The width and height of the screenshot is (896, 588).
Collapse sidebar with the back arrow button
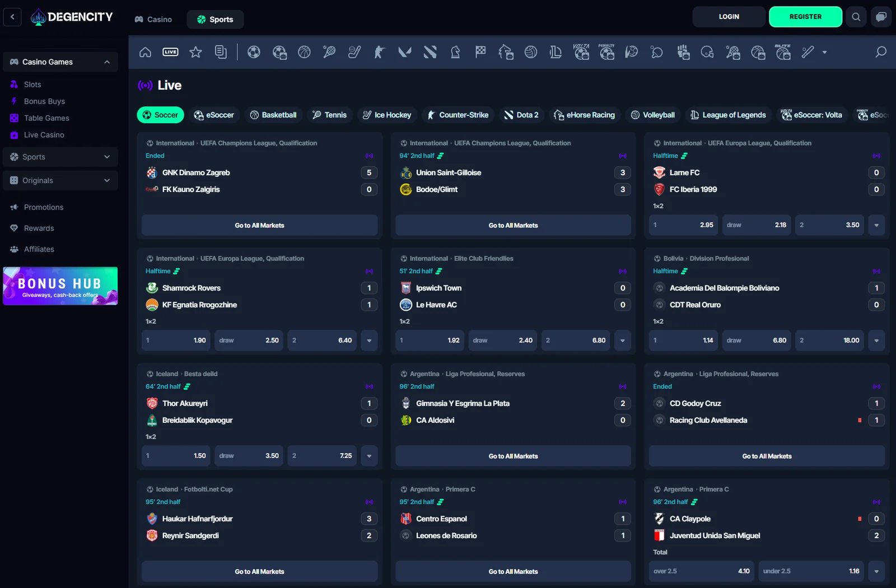(12, 17)
